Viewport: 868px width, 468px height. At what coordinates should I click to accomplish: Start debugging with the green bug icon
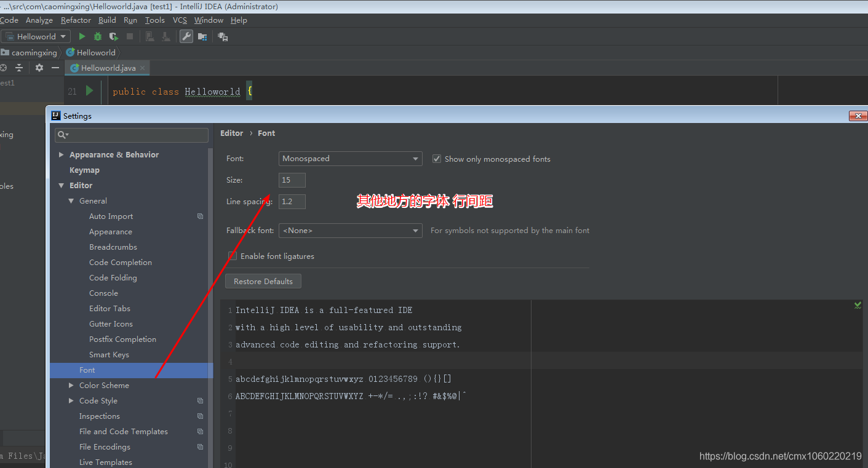98,37
